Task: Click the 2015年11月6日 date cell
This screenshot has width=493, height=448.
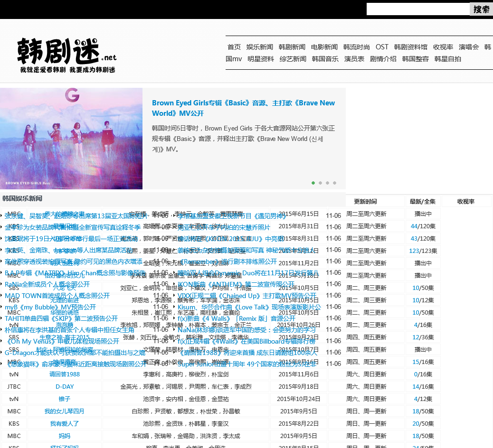Action: [x=298, y=374]
